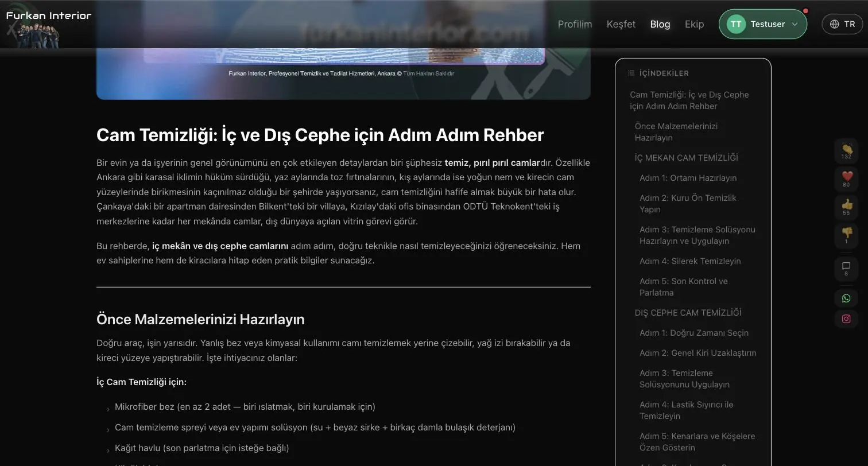Click the Cam temizleme spreyi list item
The width and height of the screenshot is (868, 466).
tap(315, 428)
